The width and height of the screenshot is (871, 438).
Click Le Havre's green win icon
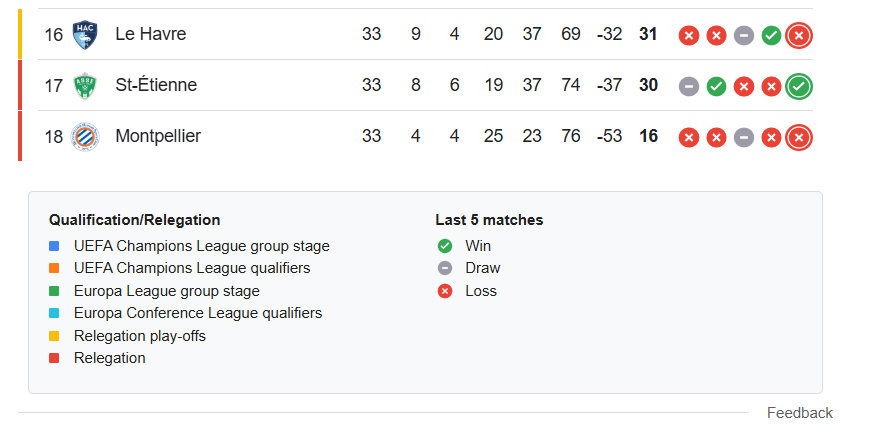tap(771, 36)
